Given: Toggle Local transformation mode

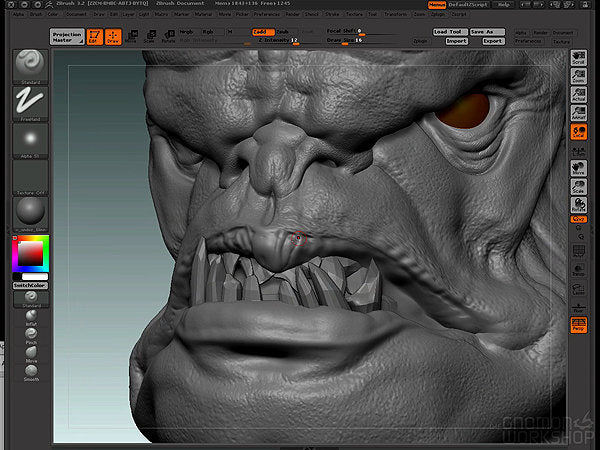Looking at the screenshot, I should (578, 131).
